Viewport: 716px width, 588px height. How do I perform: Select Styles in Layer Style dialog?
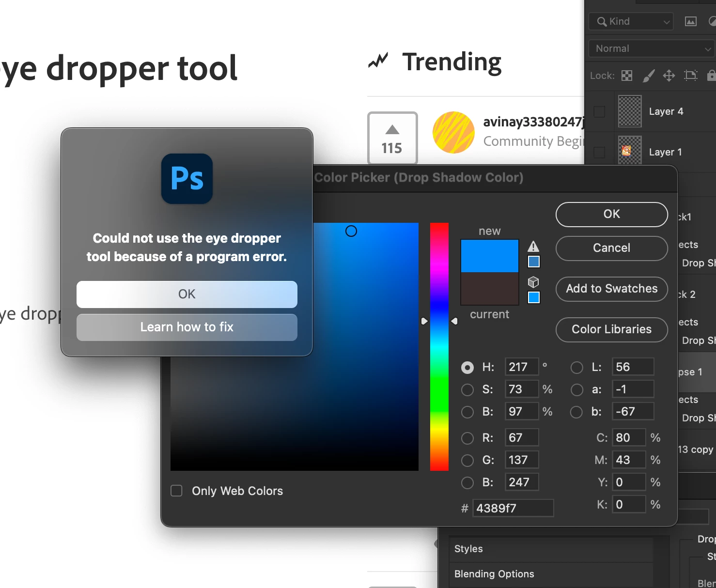coord(550,549)
